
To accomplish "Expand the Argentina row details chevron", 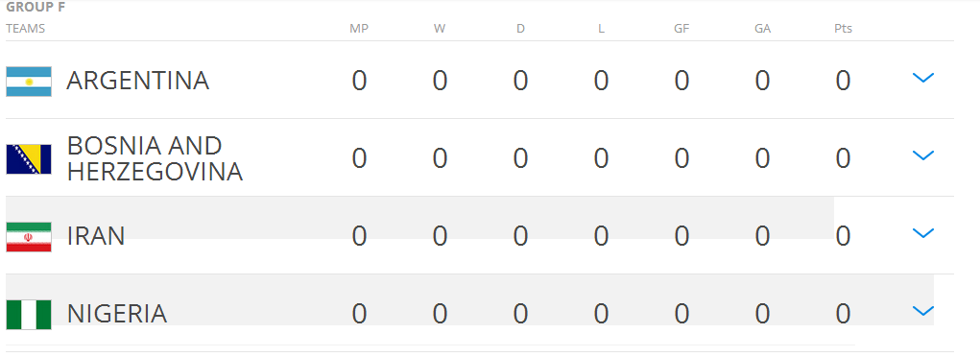I will 923,78.
